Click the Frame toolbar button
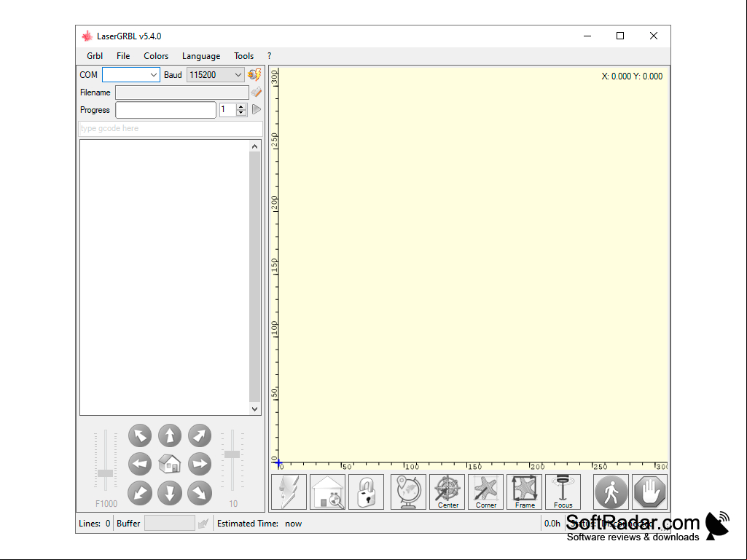This screenshot has height=560, width=747. (x=524, y=492)
